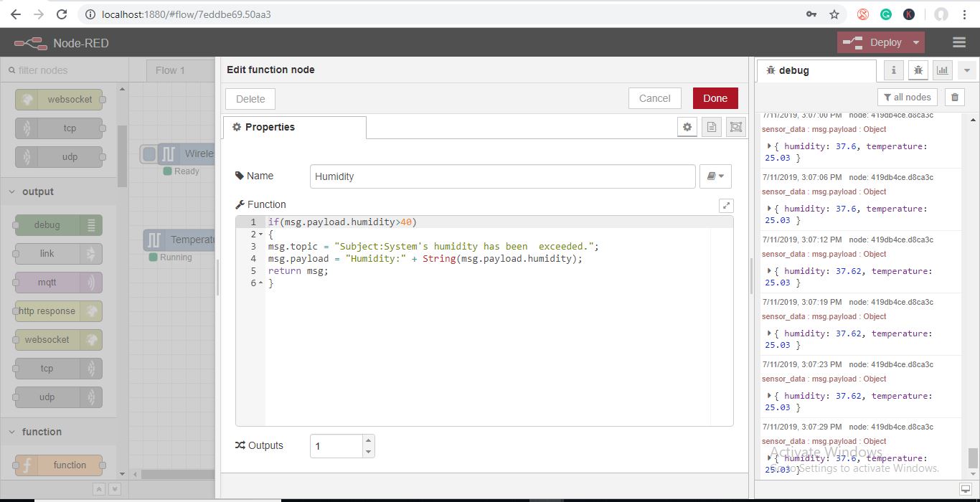Open the Deploy options dropdown arrow
Viewport: 980px width, 502px height.
915,43
